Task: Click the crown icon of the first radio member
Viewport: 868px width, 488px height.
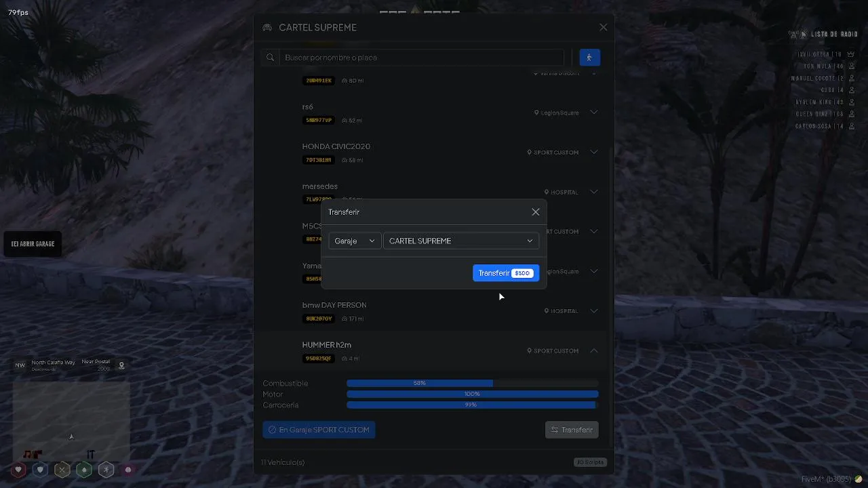Action: [x=852, y=54]
